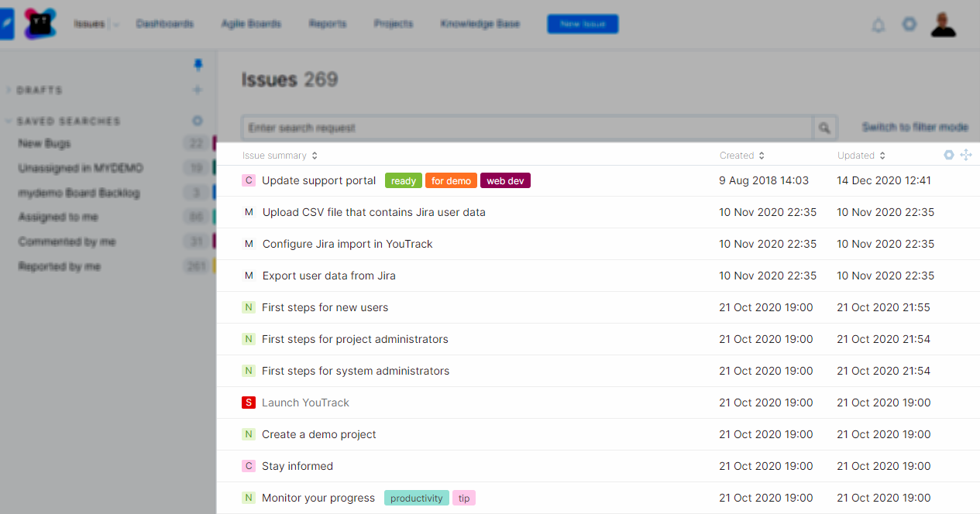The image size is (980, 514).
Task: Sort by the Issue summary column
Action: 280,156
